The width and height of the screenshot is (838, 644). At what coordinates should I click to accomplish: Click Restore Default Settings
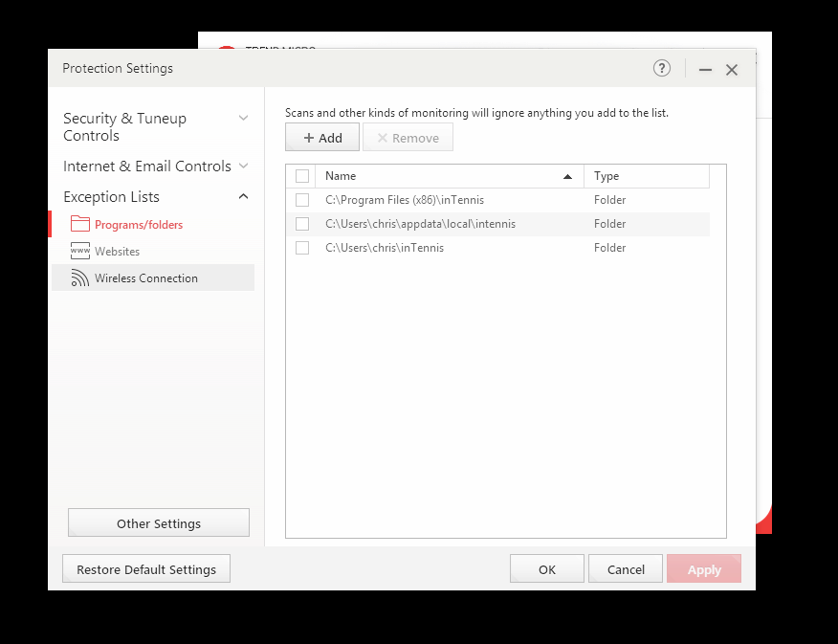coord(146,569)
